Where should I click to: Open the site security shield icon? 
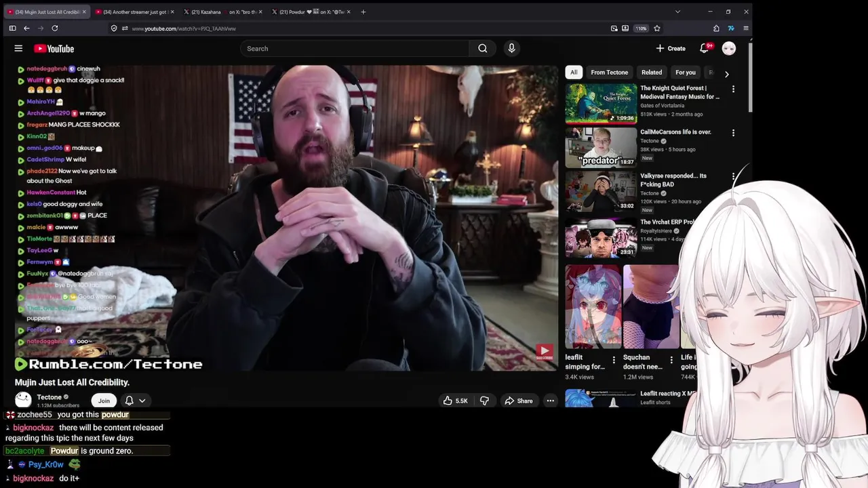[x=114, y=28]
